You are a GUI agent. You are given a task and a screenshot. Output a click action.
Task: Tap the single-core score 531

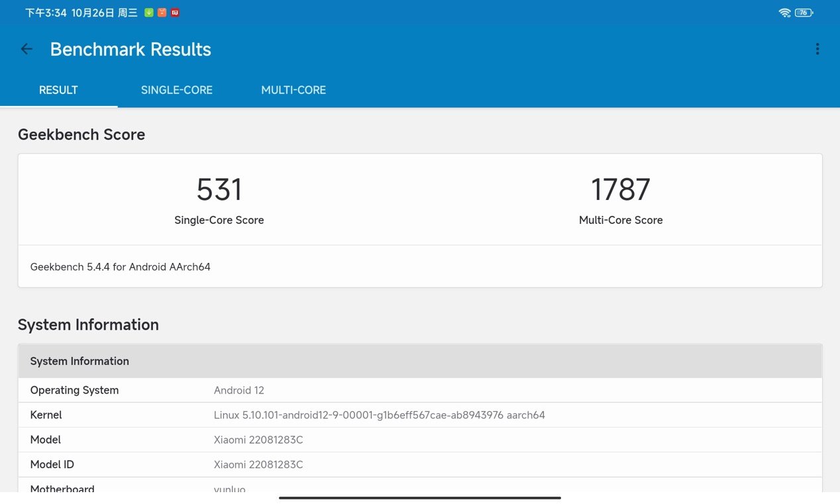pos(219,190)
